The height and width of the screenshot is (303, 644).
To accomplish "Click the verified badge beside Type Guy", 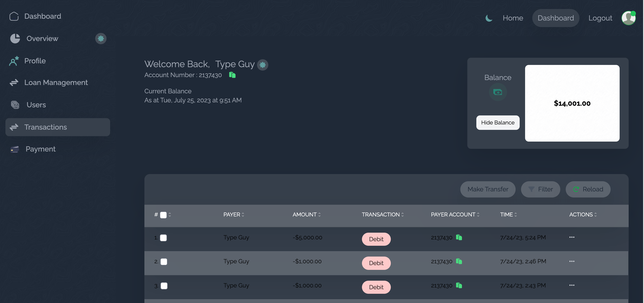I will click(x=262, y=65).
